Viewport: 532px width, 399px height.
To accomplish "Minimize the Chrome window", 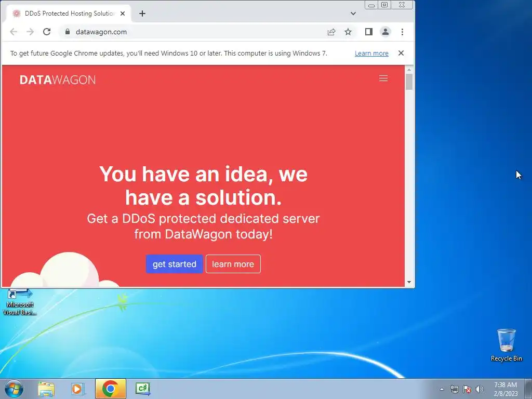I will tap(371, 5).
